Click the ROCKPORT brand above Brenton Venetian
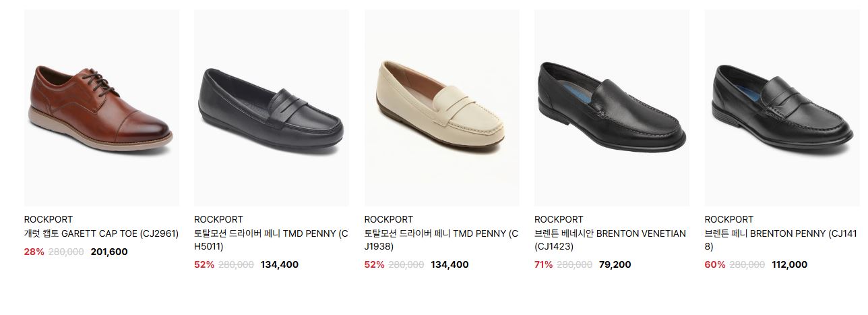Viewport: 868px width, 315px height. (x=559, y=219)
